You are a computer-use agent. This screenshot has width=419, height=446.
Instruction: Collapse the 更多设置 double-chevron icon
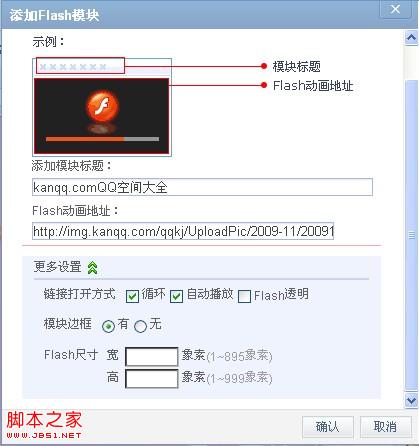pos(92,267)
